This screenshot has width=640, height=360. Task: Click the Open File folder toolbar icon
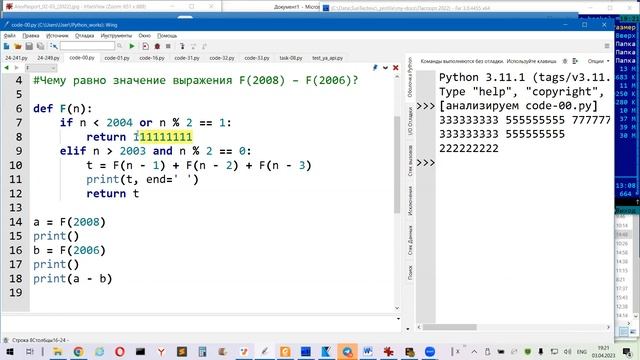18,47
